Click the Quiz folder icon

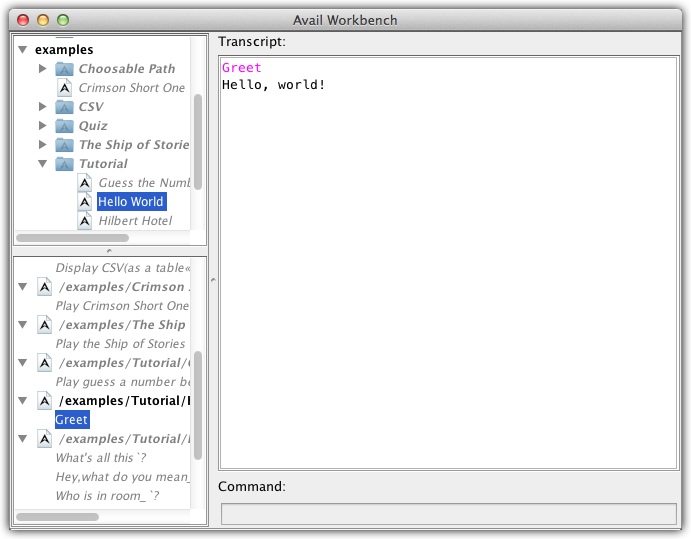click(64, 126)
